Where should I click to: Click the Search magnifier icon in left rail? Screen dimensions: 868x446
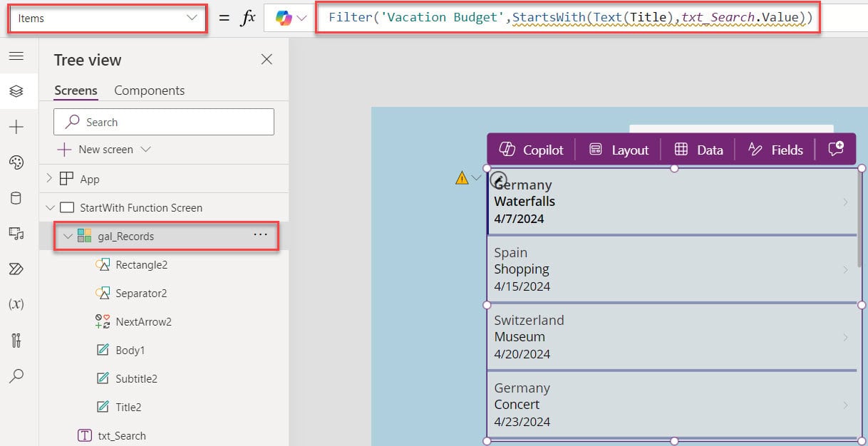[x=16, y=375]
